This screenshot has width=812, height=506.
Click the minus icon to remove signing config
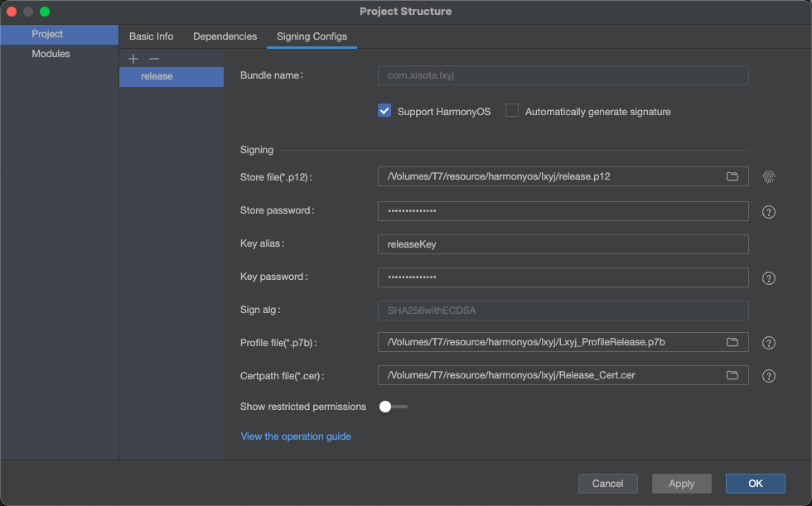153,59
